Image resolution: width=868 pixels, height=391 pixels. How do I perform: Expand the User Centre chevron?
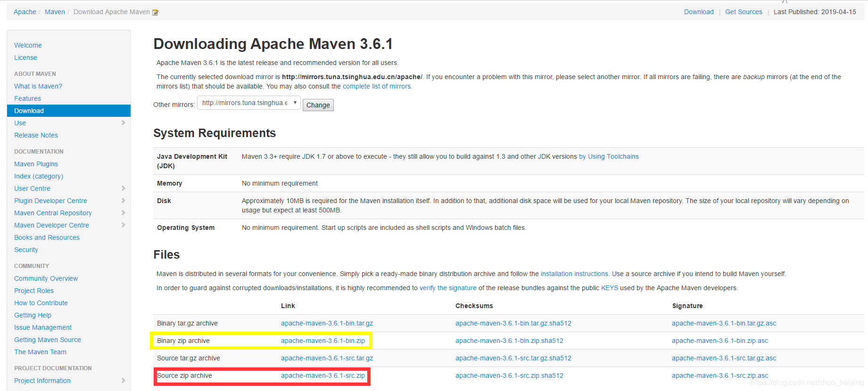124,188
